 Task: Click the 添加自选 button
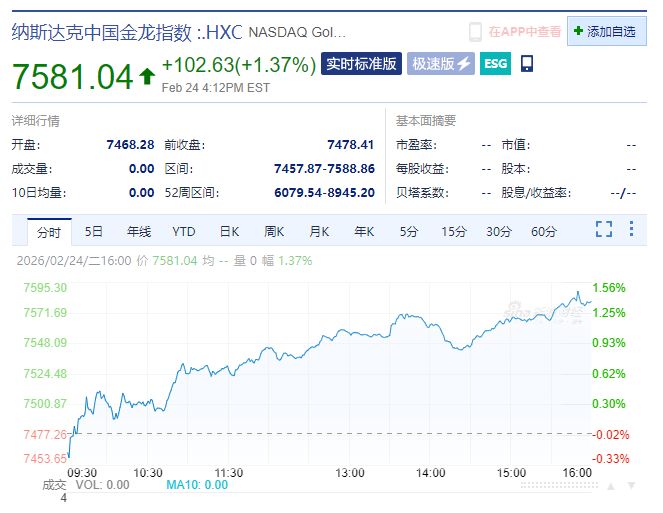point(606,32)
